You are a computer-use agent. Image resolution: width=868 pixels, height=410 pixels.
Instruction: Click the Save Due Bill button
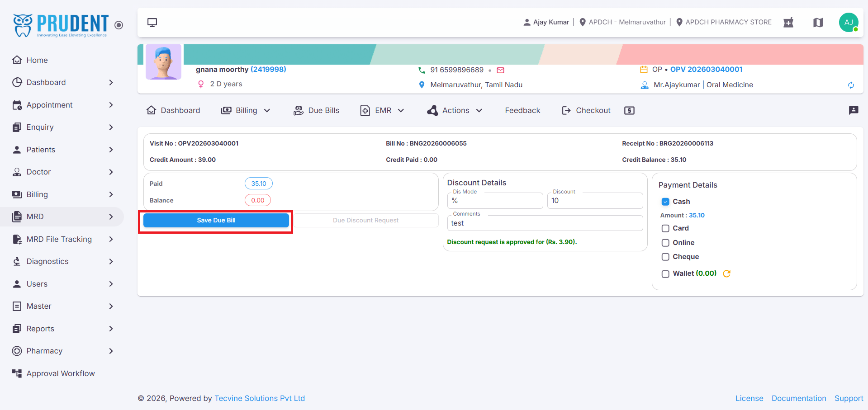coord(216,220)
